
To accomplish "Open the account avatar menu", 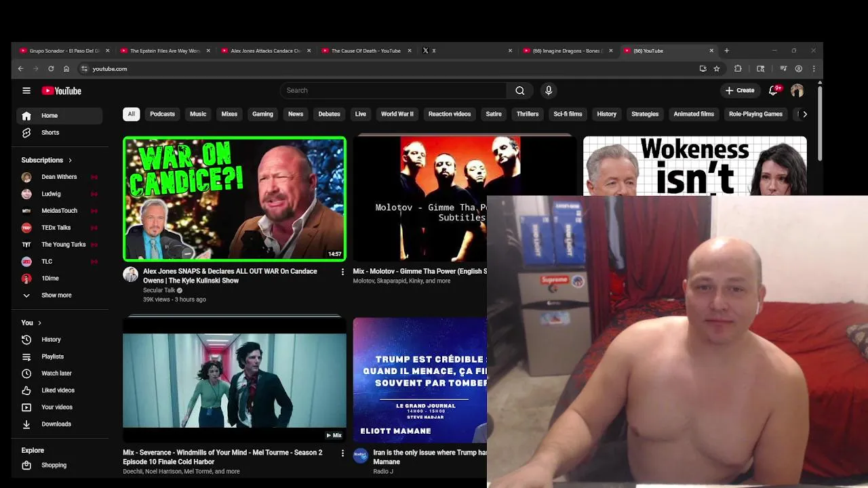I will coord(797,90).
